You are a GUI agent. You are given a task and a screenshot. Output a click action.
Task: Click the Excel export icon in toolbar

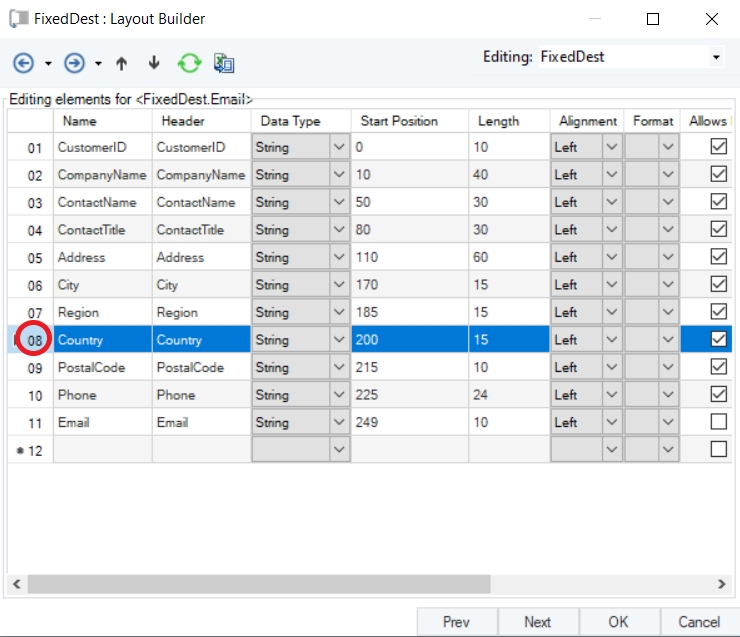[224, 63]
